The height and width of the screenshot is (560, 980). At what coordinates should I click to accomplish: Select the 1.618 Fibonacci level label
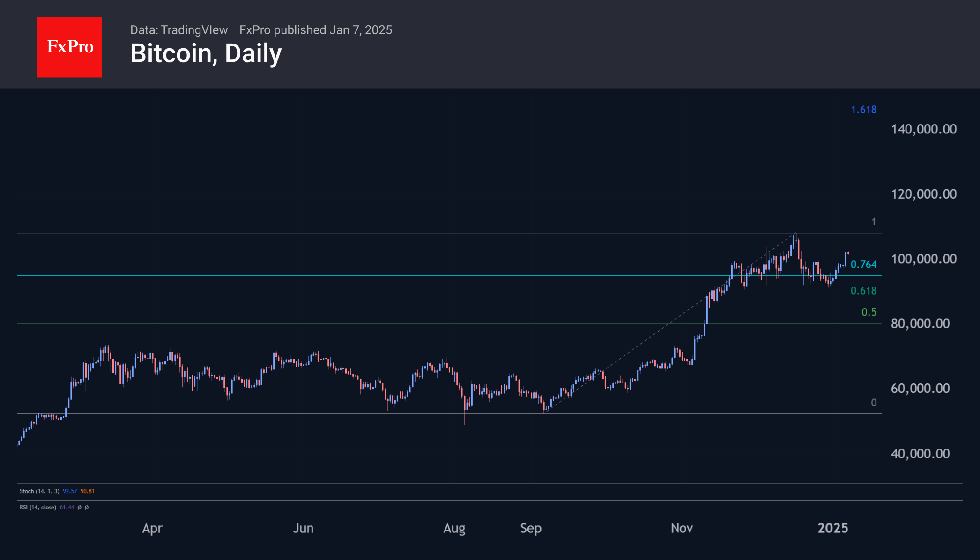click(863, 110)
